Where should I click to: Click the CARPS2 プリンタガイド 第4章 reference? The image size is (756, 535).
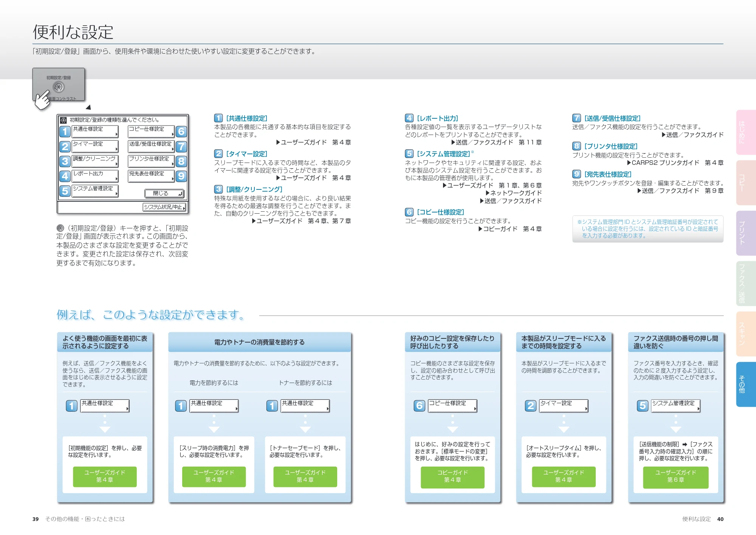coord(675,163)
